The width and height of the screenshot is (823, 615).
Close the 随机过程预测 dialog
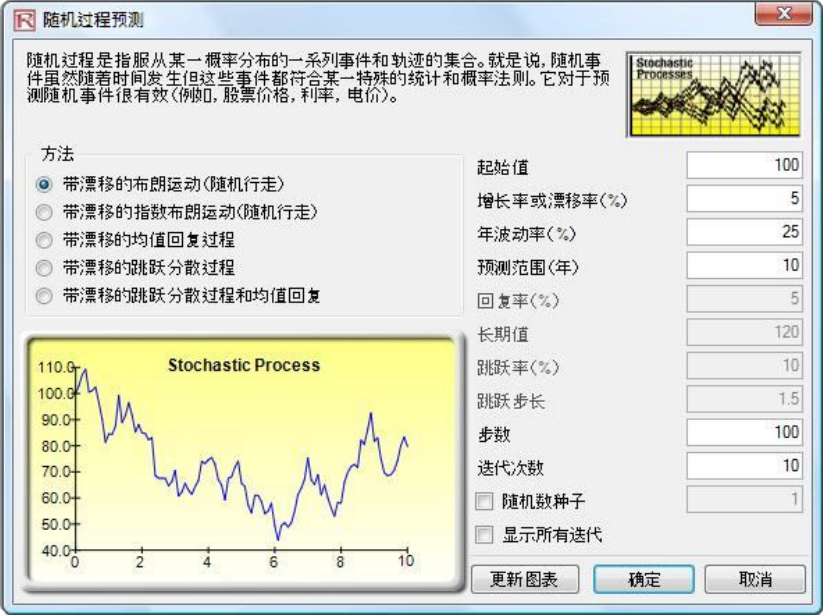point(783,14)
